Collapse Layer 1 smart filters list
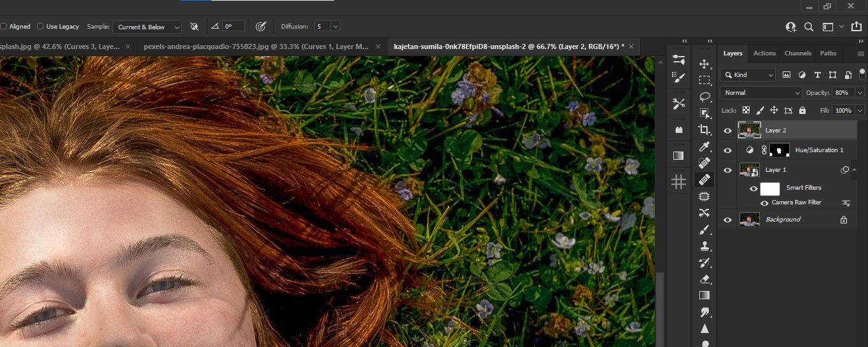868x347 pixels. (x=855, y=170)
